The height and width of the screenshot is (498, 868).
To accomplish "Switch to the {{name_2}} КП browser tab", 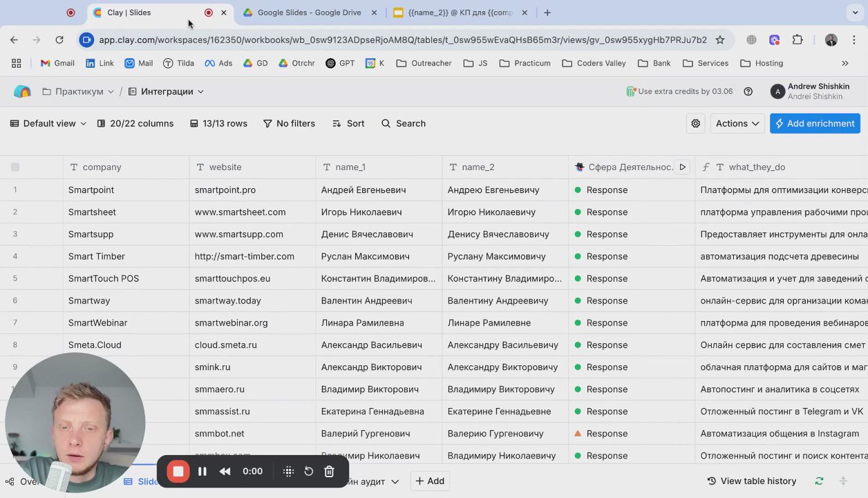I will (x=460, y=12).
